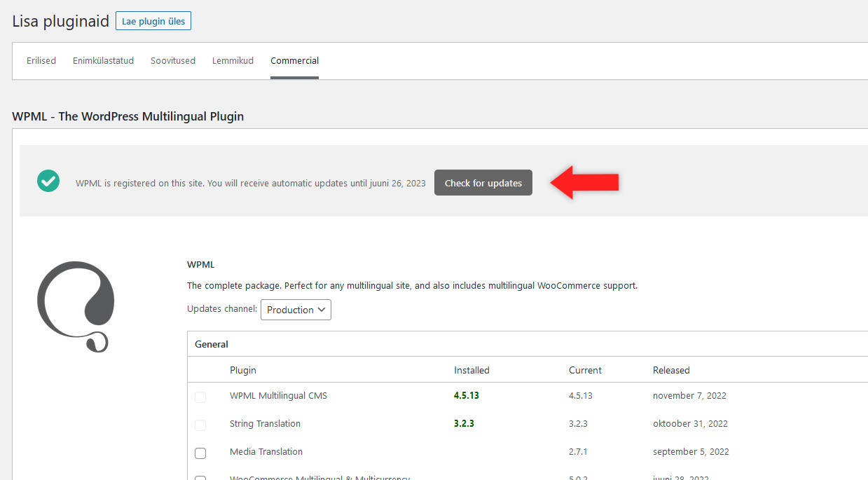Viewport: 868px width, 480px height.
Task: Click installed version 3.2.3 of String Translation
Action: [x=464, y=424]
